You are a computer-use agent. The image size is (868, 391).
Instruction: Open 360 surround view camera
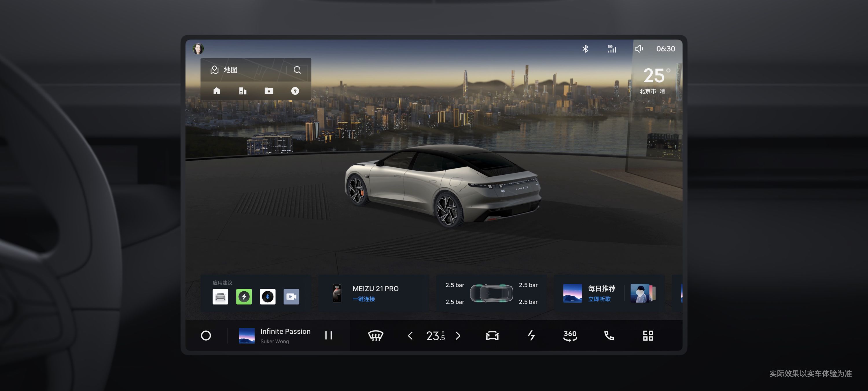(570, 336)
